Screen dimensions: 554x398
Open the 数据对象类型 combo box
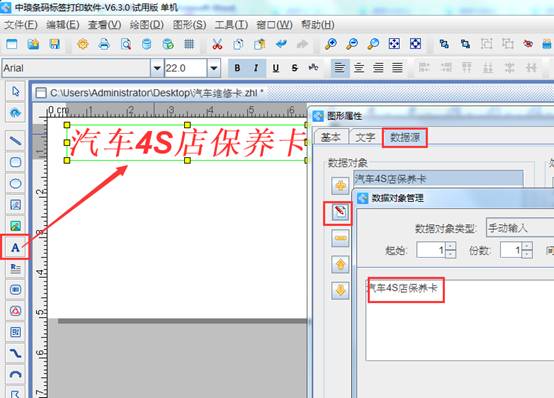[x=520, y=228]
